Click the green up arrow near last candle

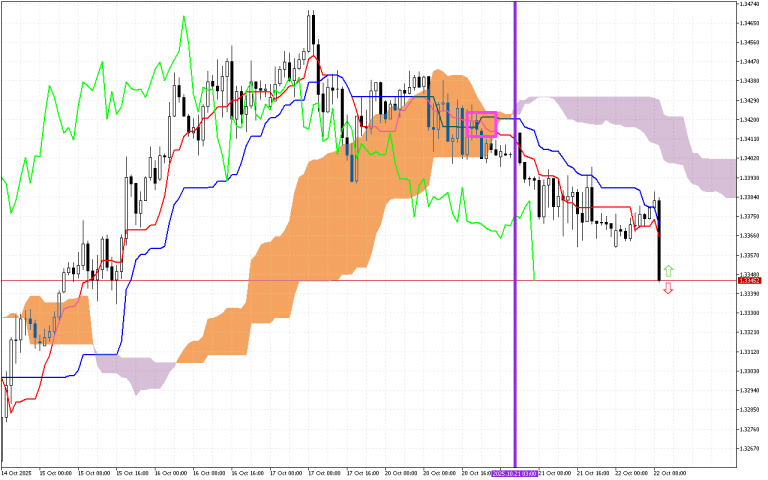pos(668,271)
